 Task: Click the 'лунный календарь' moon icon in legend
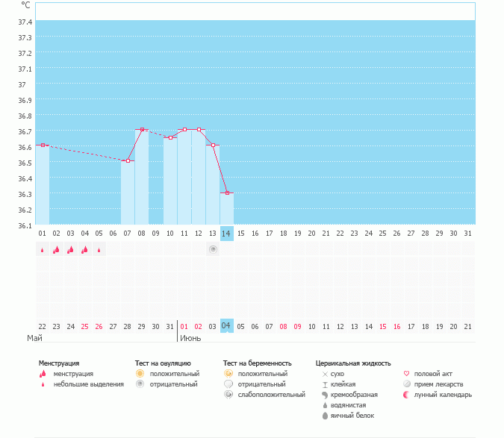[406, 394]
